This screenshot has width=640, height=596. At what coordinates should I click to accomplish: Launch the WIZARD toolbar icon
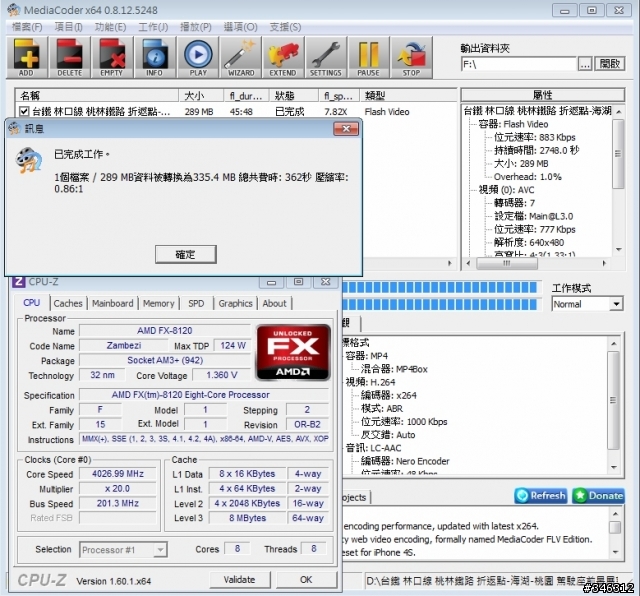tap(241, 57)
